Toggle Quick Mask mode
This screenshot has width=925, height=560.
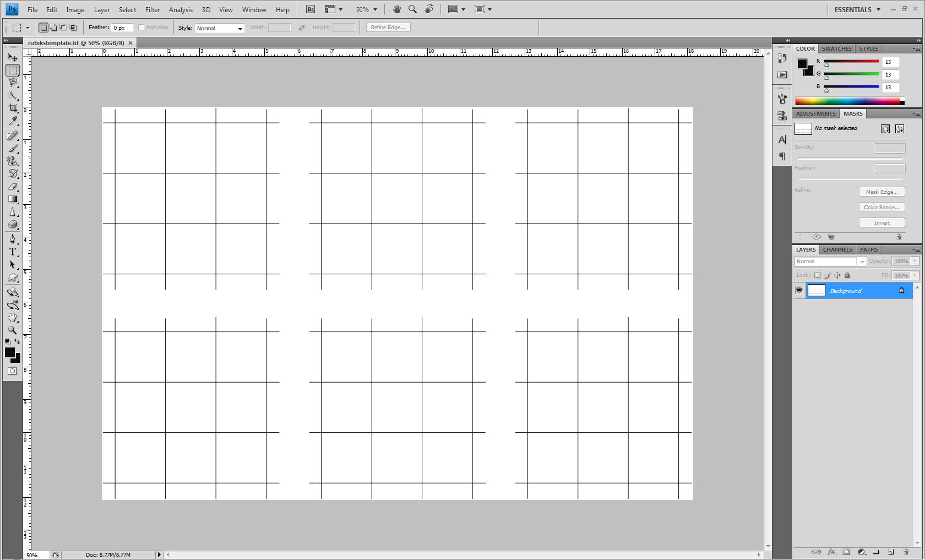[13, 371]
